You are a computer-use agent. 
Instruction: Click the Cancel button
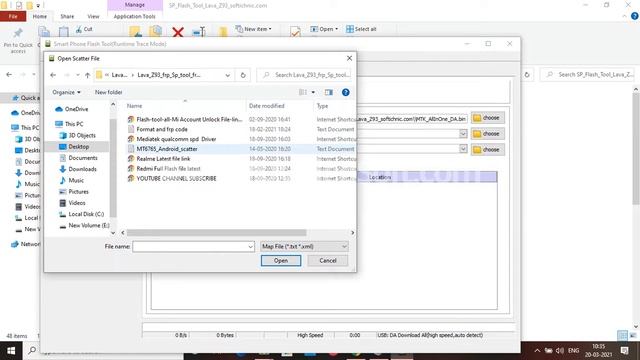[328, 260]
